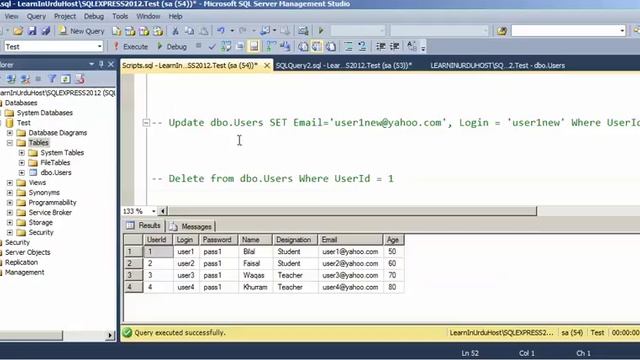Viewport: 640px width, 360px height.
Task: Click Object Explorer horizontal scrollbar right arrow
Action: tap(110, 336)
